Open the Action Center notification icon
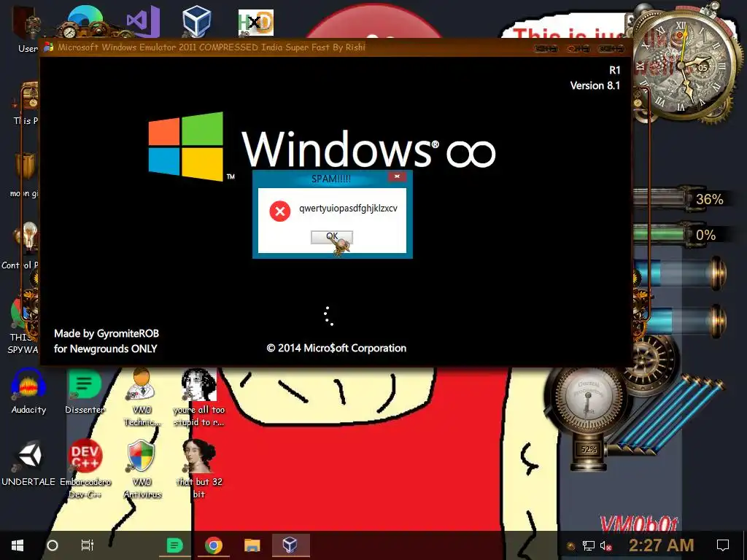Viewport: 747px width, 560px height. pyautogui.click(x=723, y=545)
